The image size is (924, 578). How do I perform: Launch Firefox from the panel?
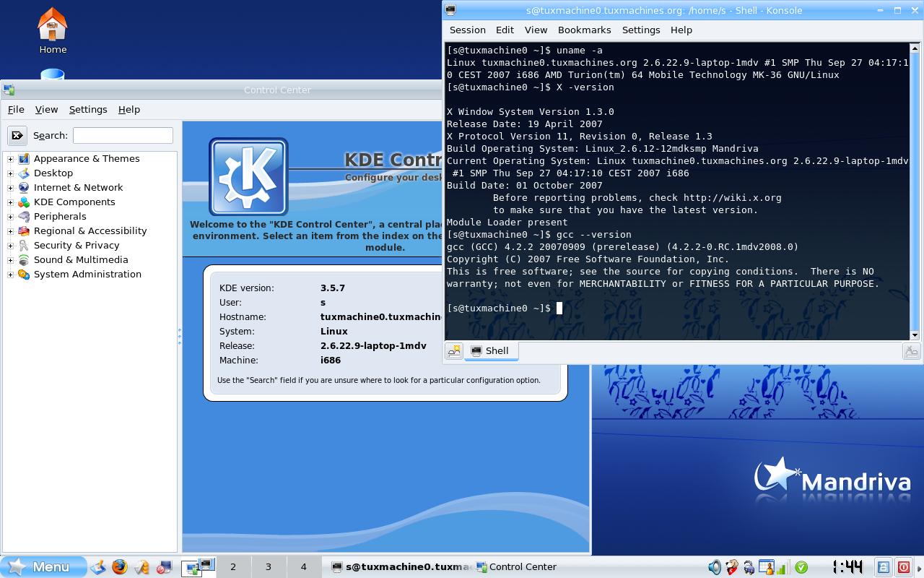click(119, 567)
